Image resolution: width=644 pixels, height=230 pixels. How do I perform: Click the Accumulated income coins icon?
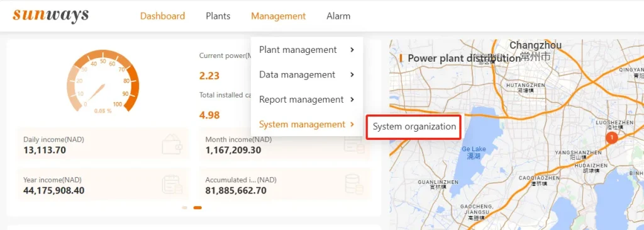(x=353, y=185)
